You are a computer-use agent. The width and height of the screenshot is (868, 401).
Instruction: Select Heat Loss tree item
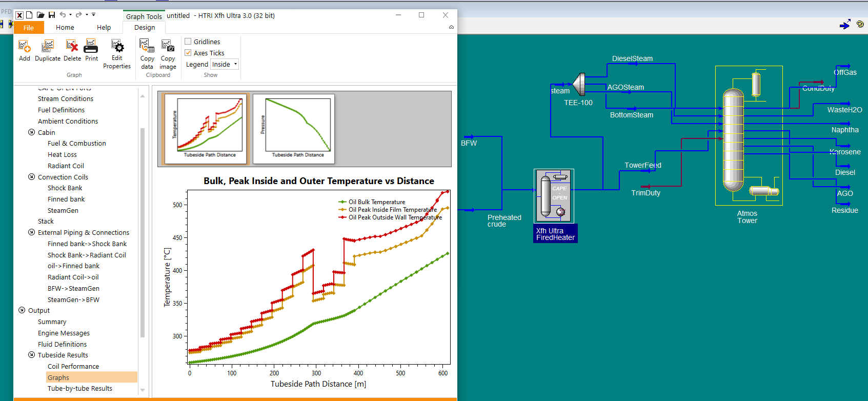tap(62, 154)
